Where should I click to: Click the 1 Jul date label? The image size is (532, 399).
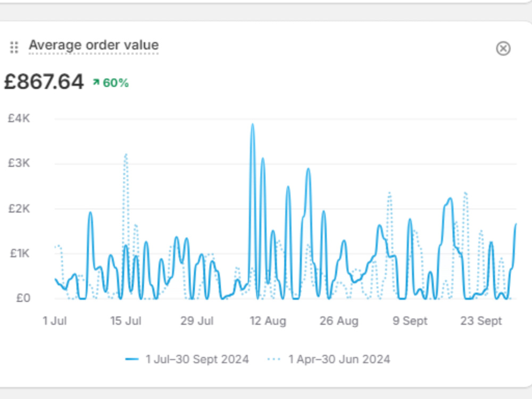[55, 321]
